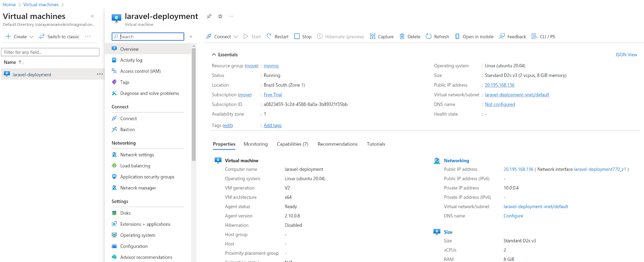Open Activity log in sidebar
Viewport: 644px width, 262px height.
131,60
